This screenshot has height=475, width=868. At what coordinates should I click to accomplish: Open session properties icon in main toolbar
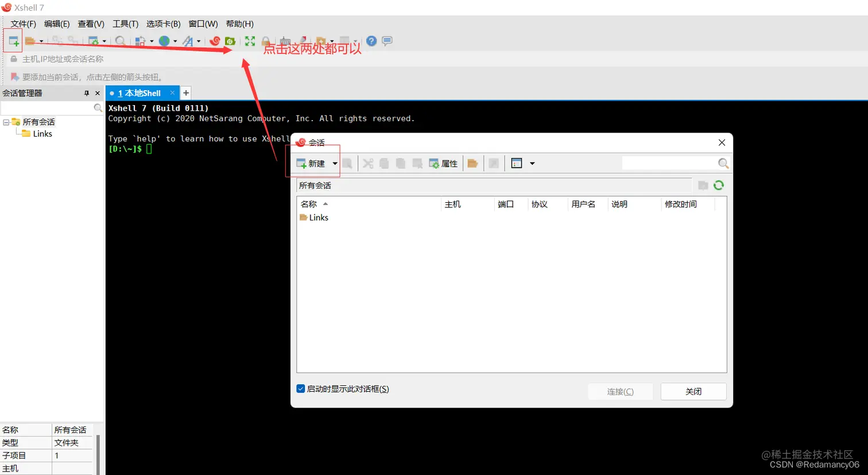[x=94, y=41]
